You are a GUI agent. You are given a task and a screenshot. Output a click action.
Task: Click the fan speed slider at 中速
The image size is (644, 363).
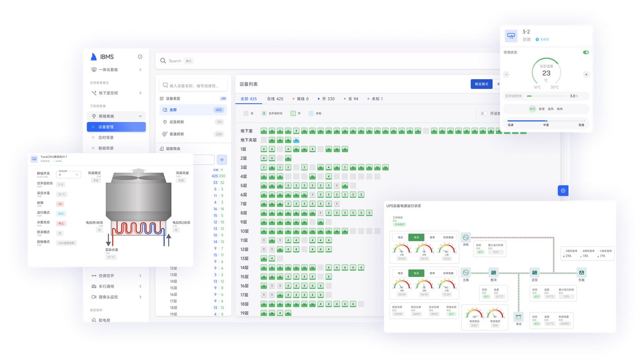pos(546,121)
